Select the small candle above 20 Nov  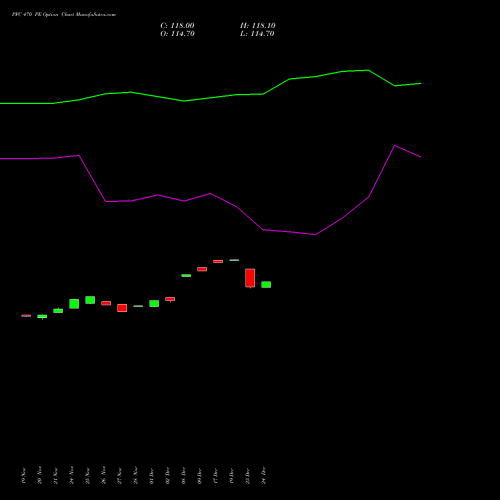42,316
